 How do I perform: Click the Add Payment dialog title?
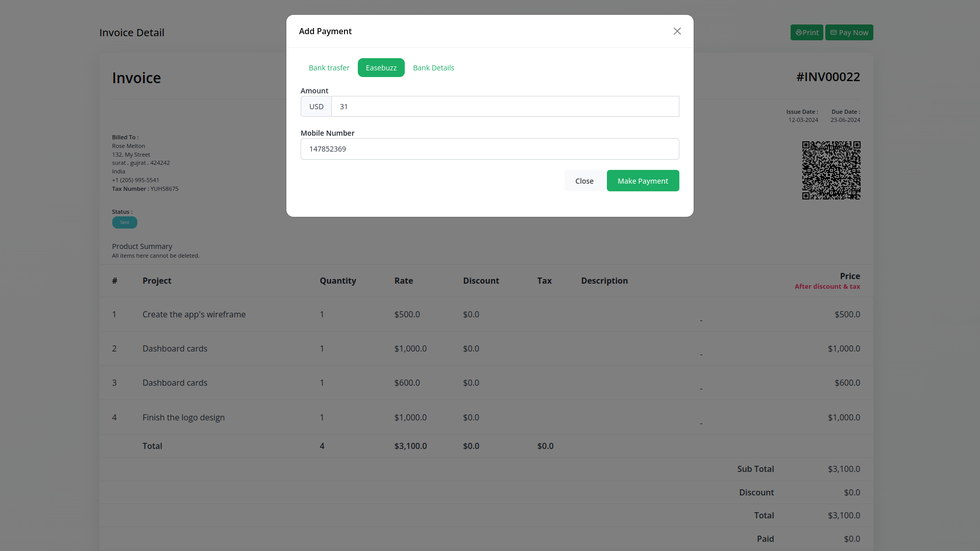point(325,31)
